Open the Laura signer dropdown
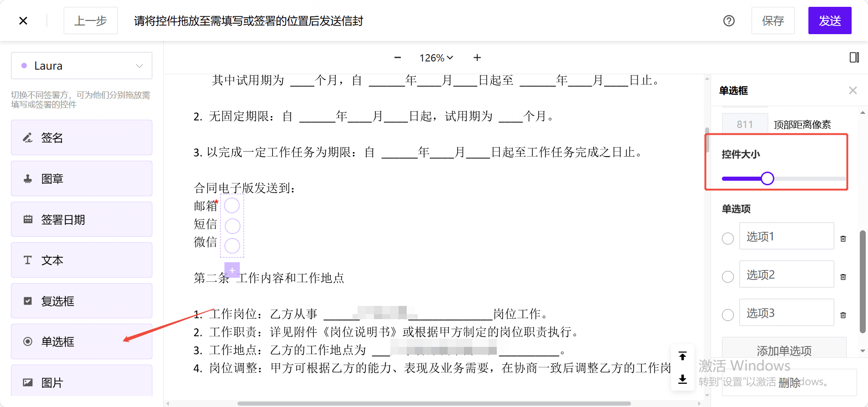868x407 pixels. 81,66
